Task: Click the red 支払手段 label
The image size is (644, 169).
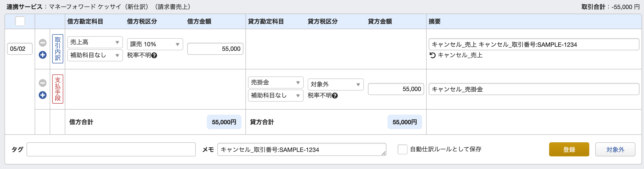Action: 58,89
